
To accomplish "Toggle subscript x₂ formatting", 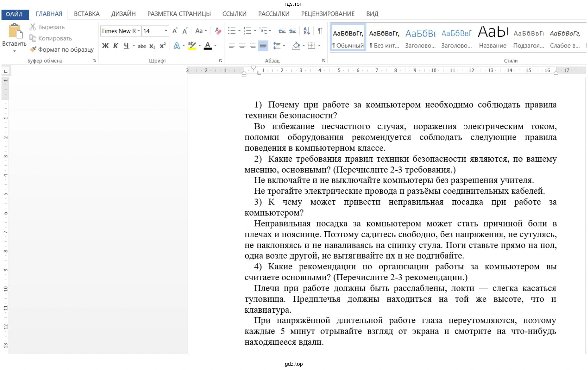I will click(x=152, y=46).
